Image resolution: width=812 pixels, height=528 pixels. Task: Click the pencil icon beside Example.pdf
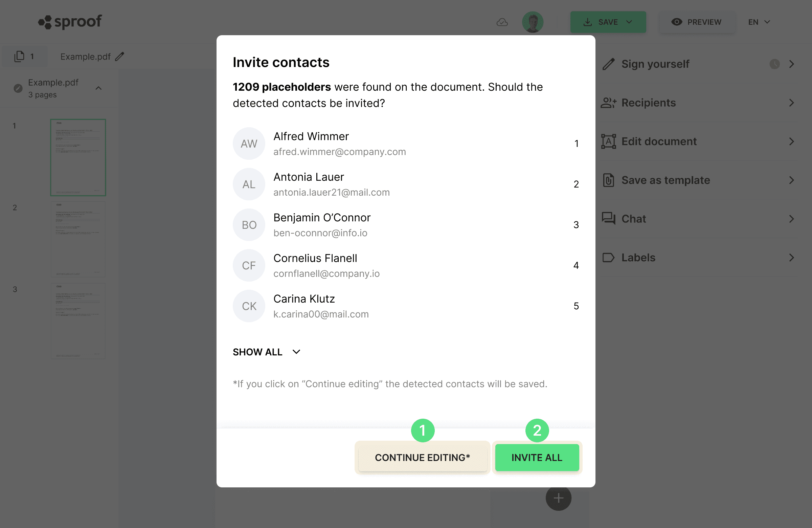pyautogui.click(x=120, y=56)
